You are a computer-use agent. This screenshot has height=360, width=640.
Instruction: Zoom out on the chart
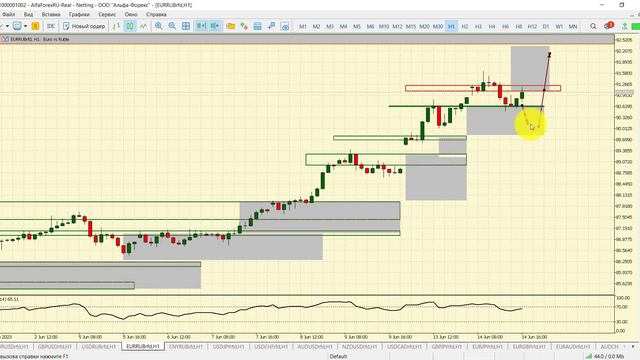point(172,26)
